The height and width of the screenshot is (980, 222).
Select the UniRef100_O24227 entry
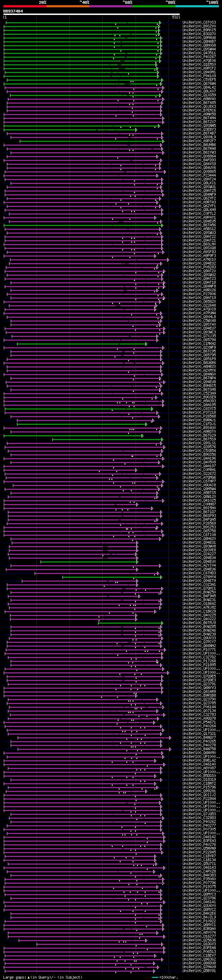point(199,554)
